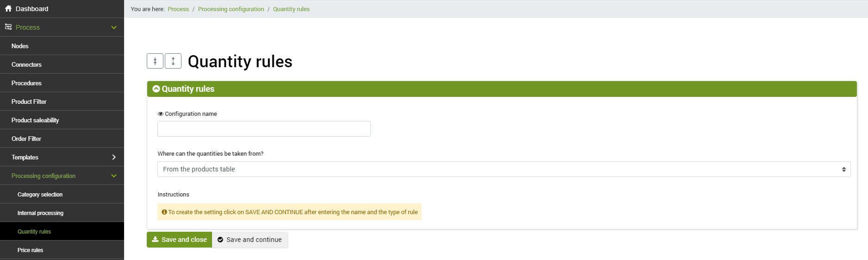Click Quantity rules breadcrumb link
Screen dimensions: 868x260
coord(291,9)
